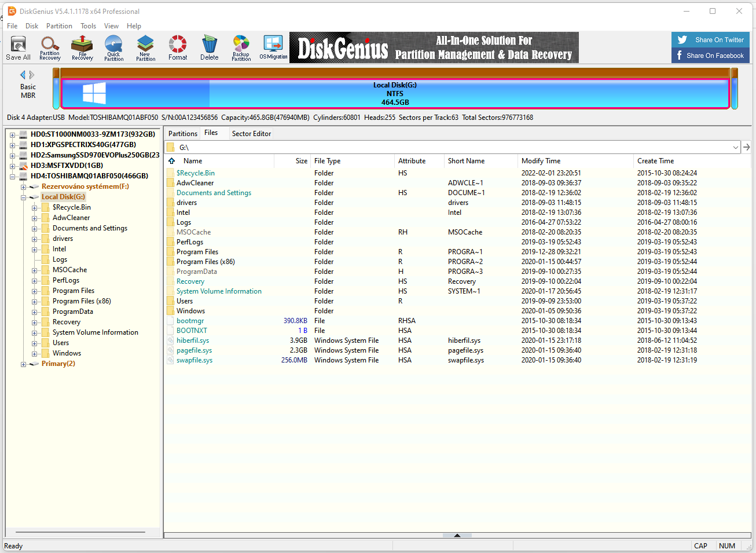Click the Delete partition icon
Screen dimensions: 756x553
point(210,47)
